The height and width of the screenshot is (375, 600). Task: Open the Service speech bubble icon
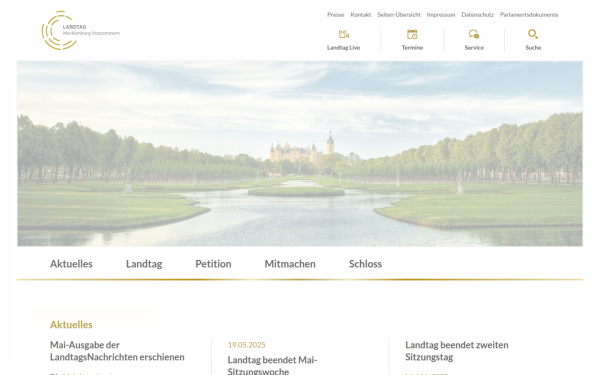coord(474,34)
